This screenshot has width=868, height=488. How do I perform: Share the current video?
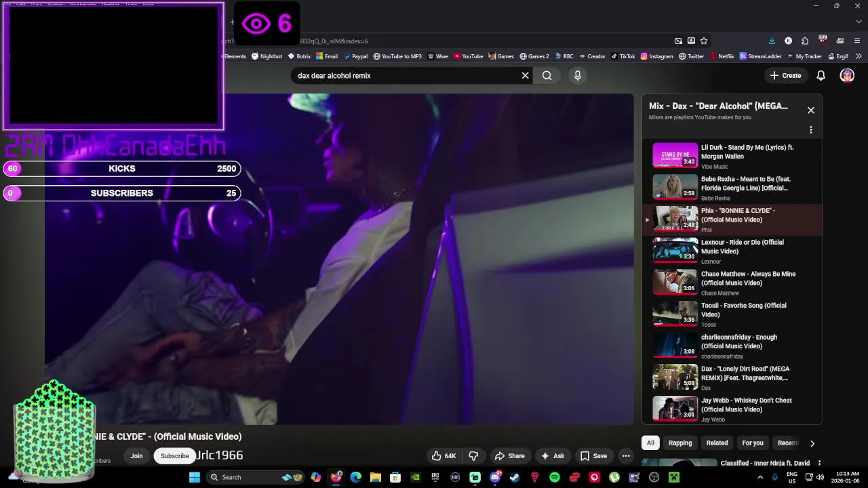coord(510,456)
